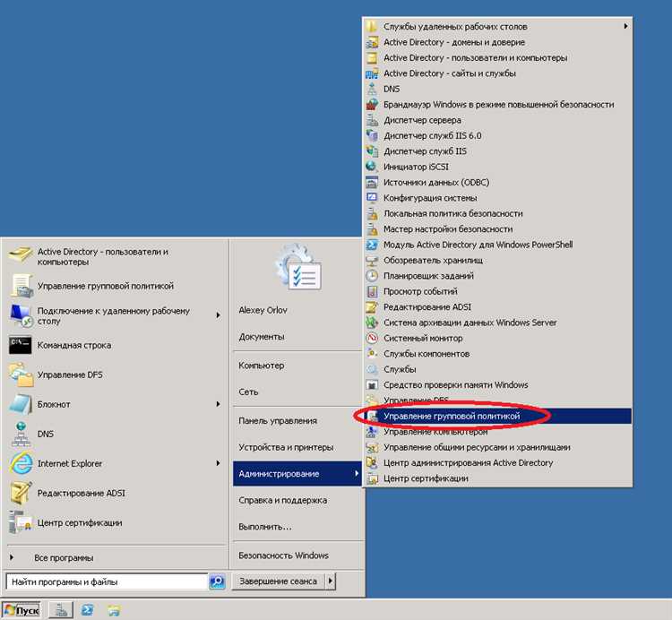Select Мастер настройки безопасности entry
672x620 pixels.
(x=497, y=229)
